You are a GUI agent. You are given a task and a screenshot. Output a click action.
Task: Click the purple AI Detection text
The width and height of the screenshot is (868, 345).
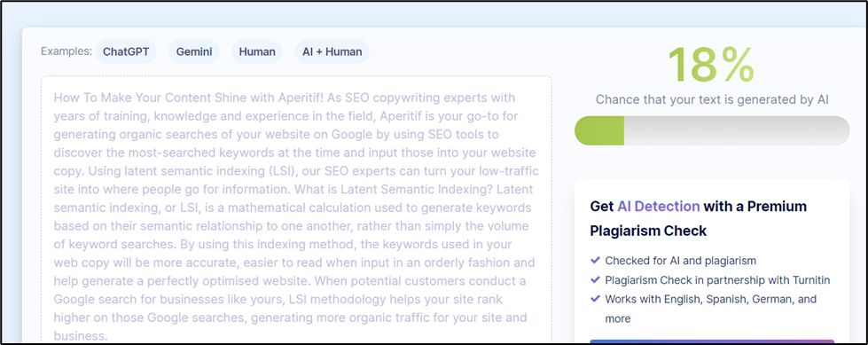point(659,207)
